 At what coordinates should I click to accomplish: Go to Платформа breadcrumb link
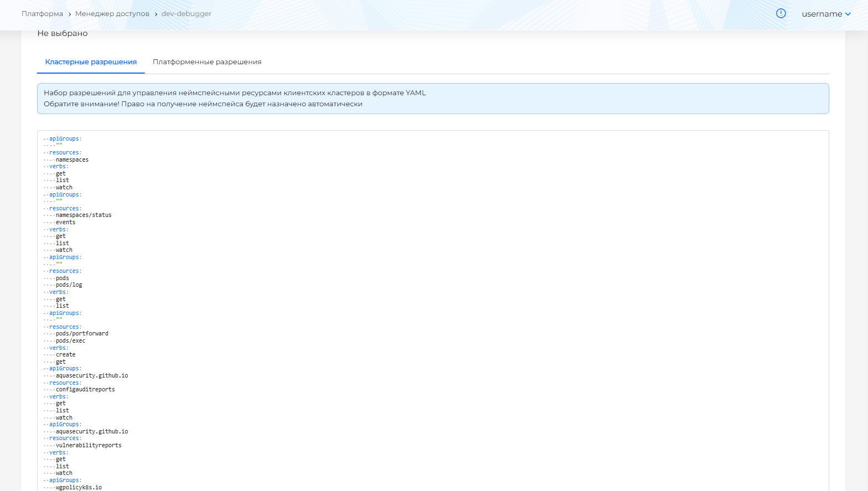[42, 14]
